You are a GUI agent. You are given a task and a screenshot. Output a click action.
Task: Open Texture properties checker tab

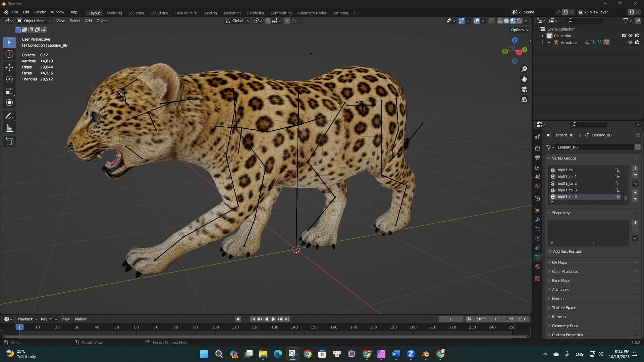click(538, 279)
